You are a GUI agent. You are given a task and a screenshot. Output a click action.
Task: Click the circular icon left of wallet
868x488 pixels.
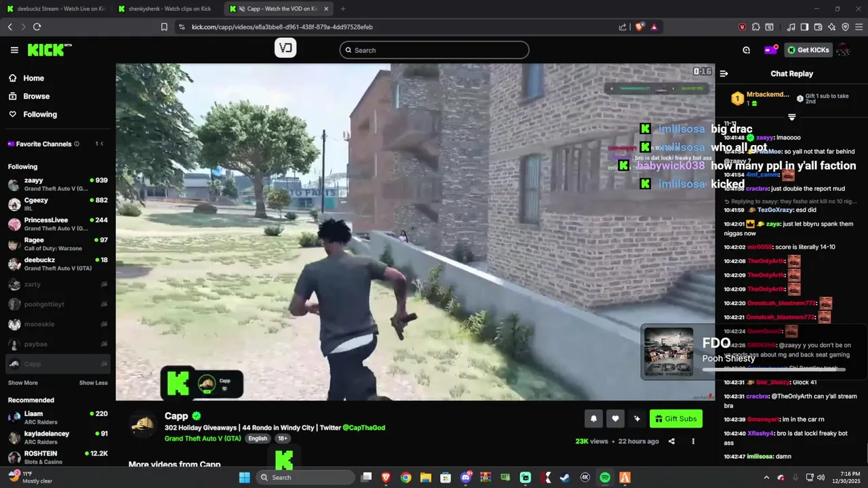747,50
